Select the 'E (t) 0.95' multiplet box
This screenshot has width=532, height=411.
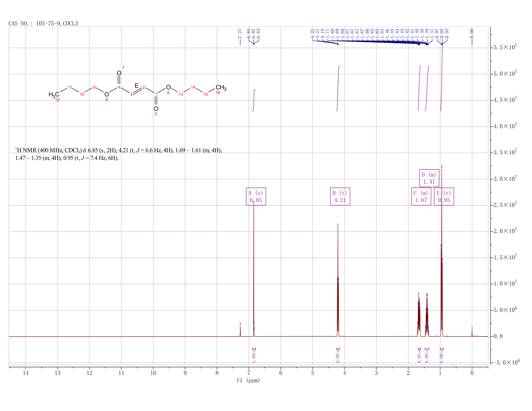(x=444, y=197)
